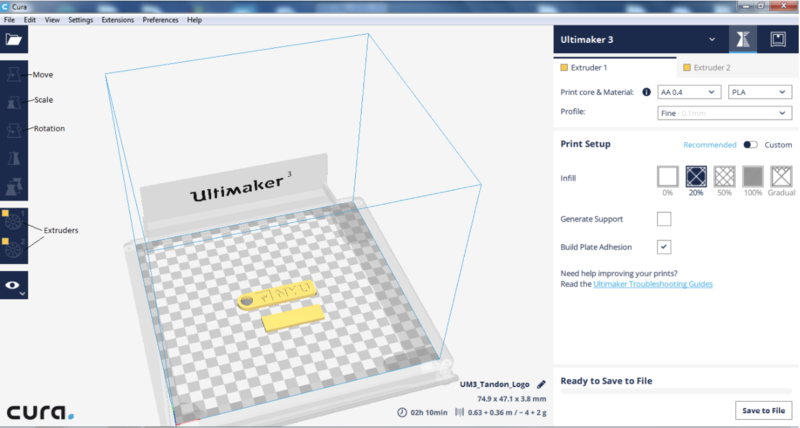Switch to the Extruder 2 tab

[738, 67]
